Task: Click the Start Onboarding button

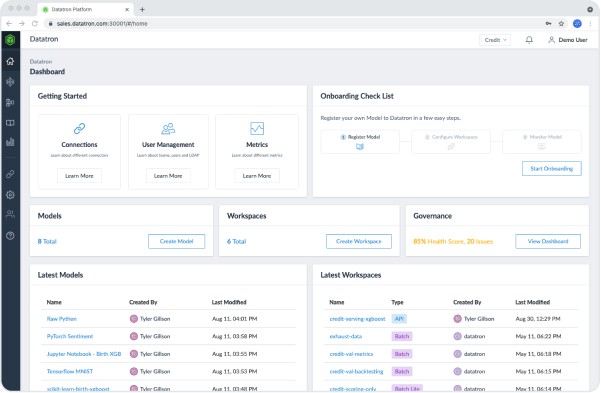Action: pos(552,168)
